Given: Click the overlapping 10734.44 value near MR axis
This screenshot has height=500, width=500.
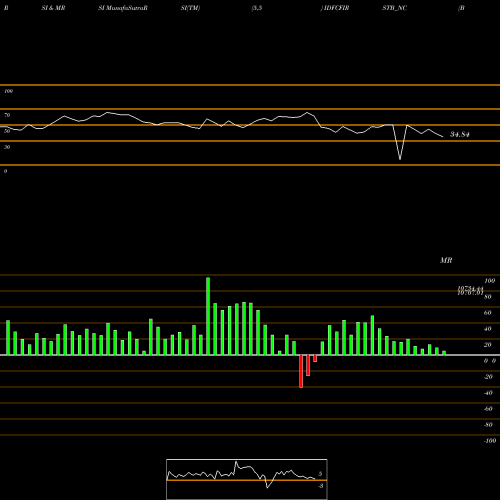Looking at the screenshot, I should coord(470,289).
